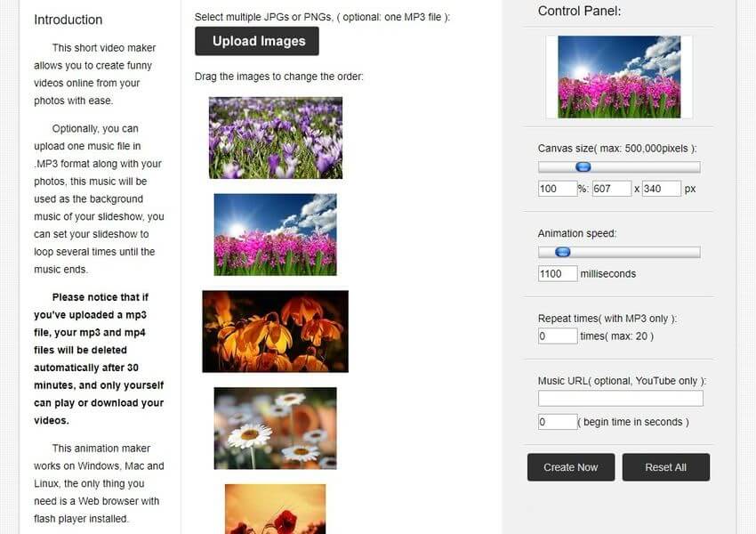Click the Animation speed slider handle
Screen dimensions: 756x534
[563, 252]
